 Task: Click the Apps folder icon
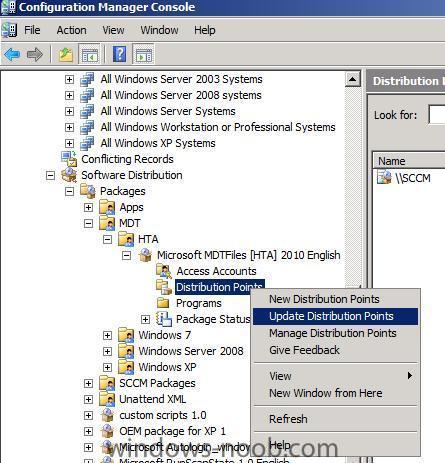[107, 207]
